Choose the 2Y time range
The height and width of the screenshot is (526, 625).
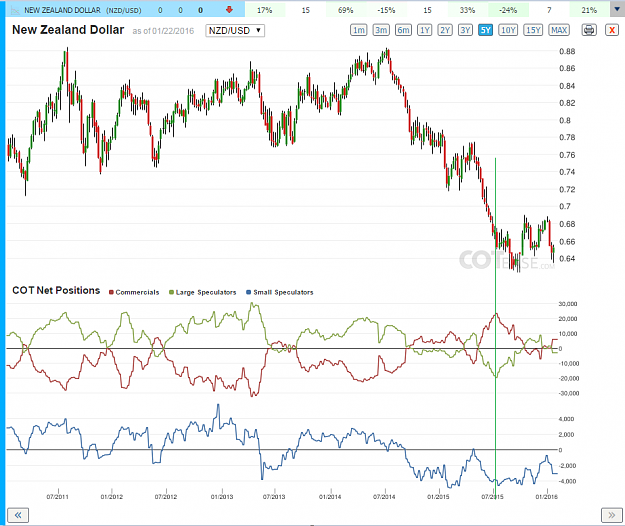445,30
